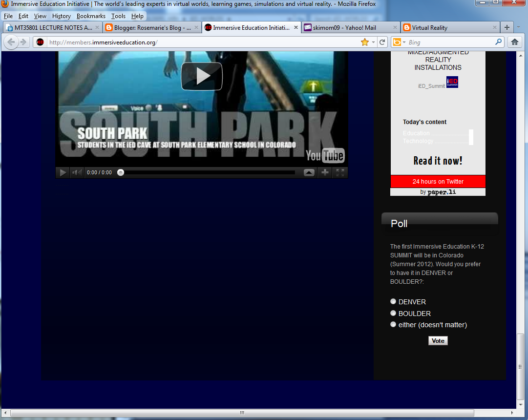Image resolution: width=528 pixels, height=420 pixels.
Task: Go to home page with the house icon
Action: (x=514, y=42)
